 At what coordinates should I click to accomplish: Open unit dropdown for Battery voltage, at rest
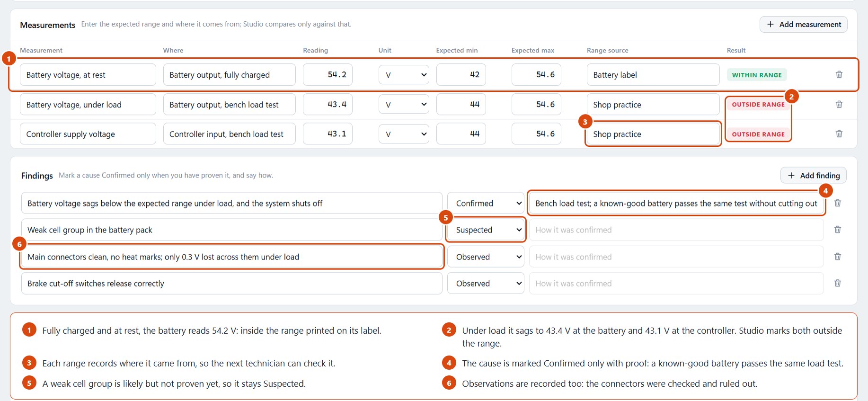pyautogui.click(x=404, y=75)
